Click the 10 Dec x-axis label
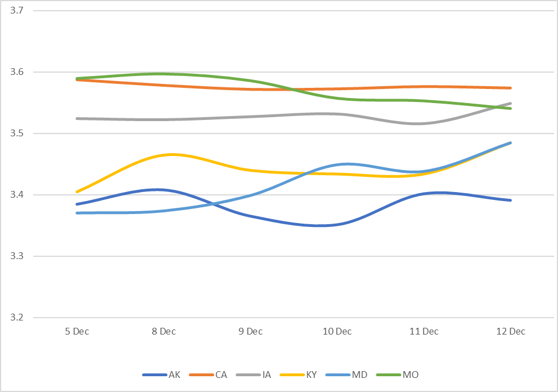The width and height of the screenshot is (558, 392). tap(337, 331)
